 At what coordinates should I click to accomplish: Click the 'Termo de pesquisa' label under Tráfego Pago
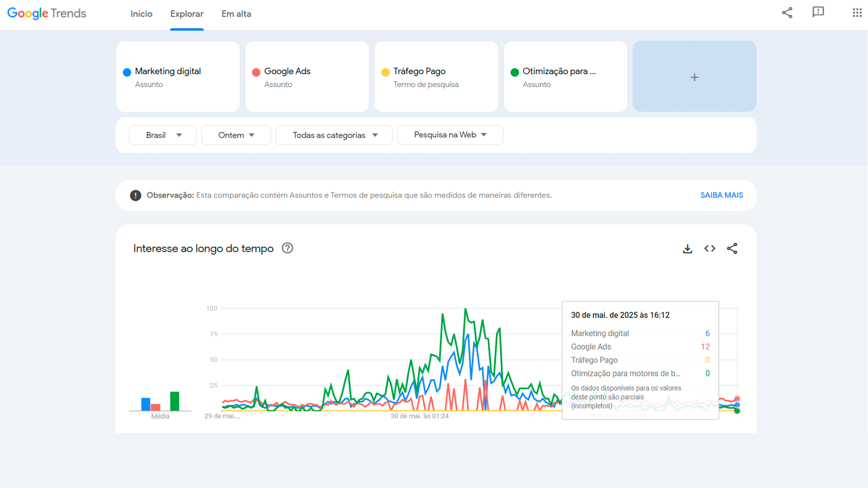point(426,84)
